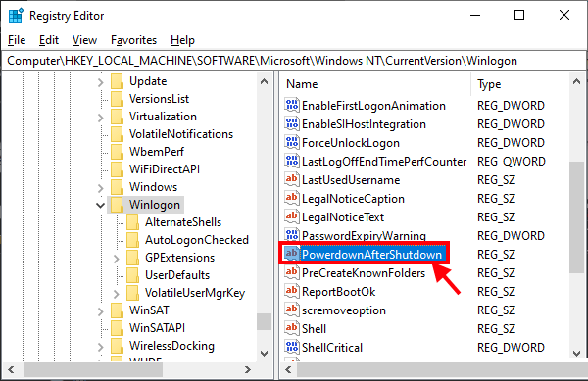Click the REG_QWORD type cell
Screen dimensions: 588x381
click(512, 162)
